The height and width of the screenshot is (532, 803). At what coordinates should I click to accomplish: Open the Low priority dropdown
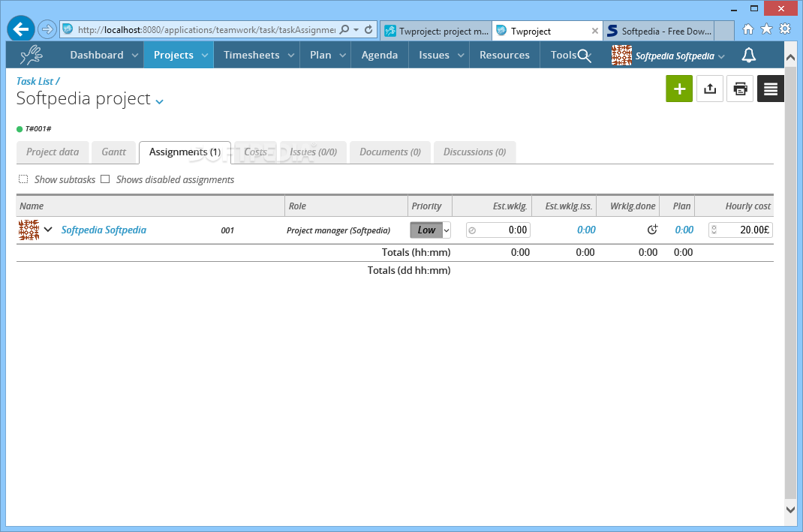click(x=430, y=230)
